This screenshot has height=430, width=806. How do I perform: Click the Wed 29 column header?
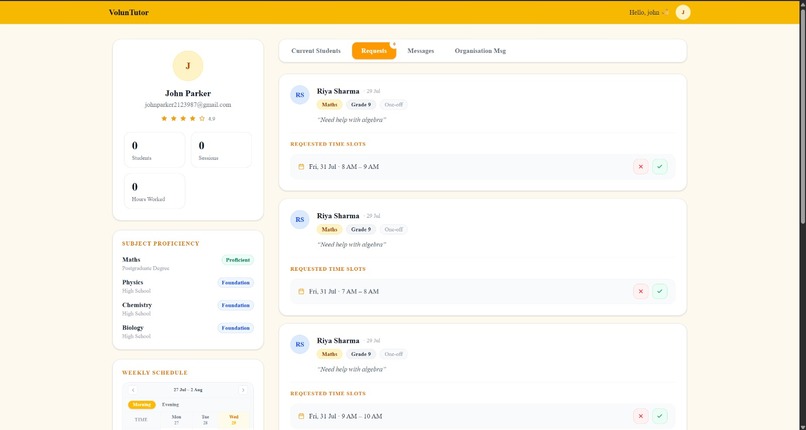[x=233, y=420]
